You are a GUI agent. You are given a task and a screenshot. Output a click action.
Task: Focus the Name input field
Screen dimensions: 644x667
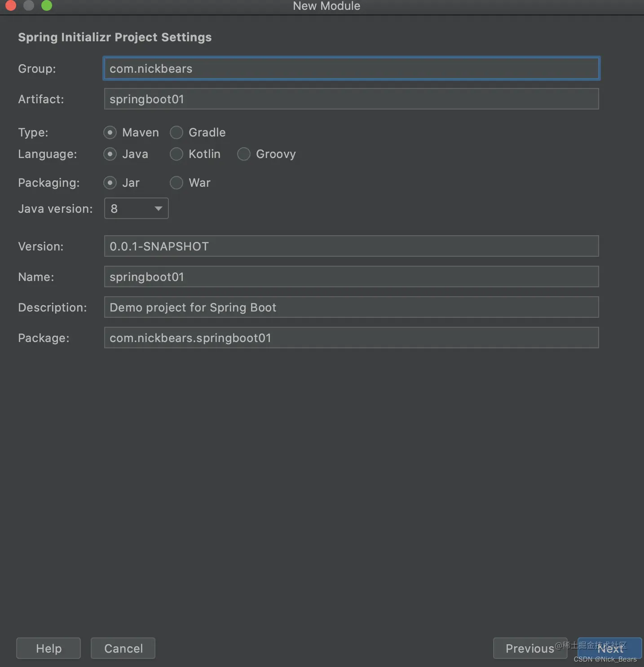tap(352, 276)
